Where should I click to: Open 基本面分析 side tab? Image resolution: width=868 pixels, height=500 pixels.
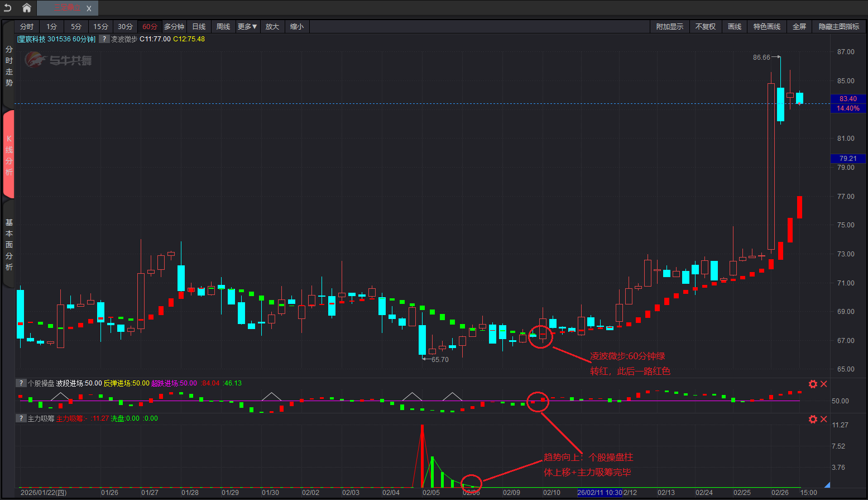9,245
